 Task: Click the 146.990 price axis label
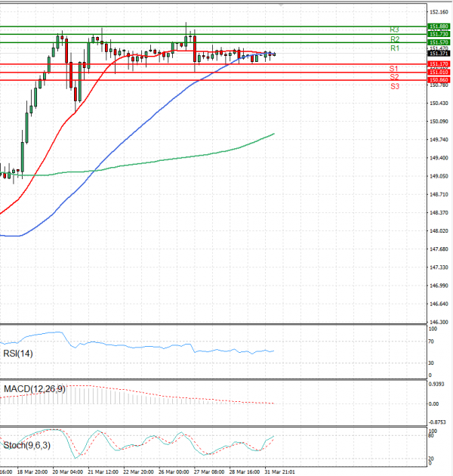pyautogui.click(x=439, y=286)
